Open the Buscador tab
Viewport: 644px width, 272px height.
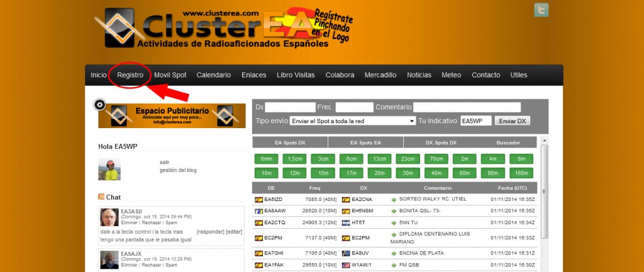(x=508, y=143)
